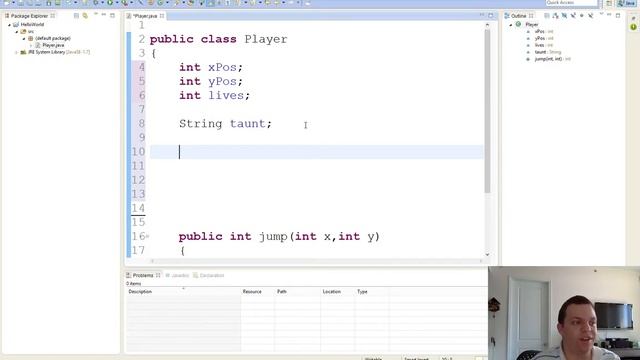Select lives field in Outline

tap(544, 45)
